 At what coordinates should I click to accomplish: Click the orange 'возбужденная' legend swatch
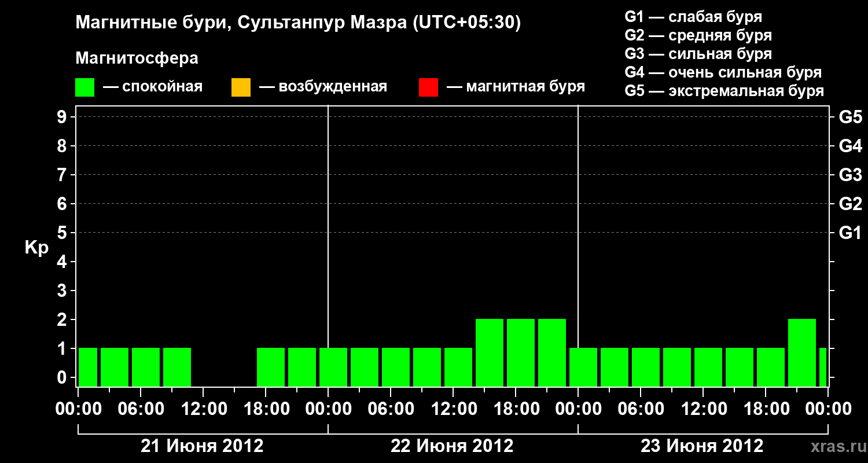pos(241,87)
